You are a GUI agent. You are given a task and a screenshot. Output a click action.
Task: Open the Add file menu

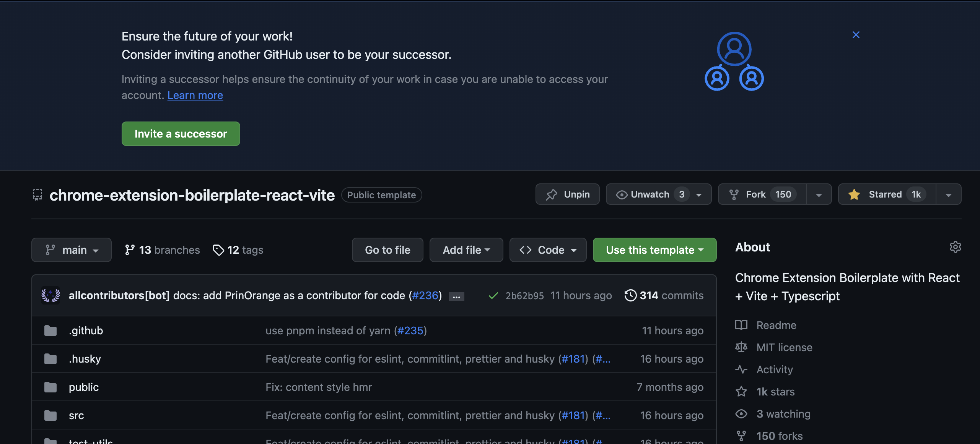[466, 250]
